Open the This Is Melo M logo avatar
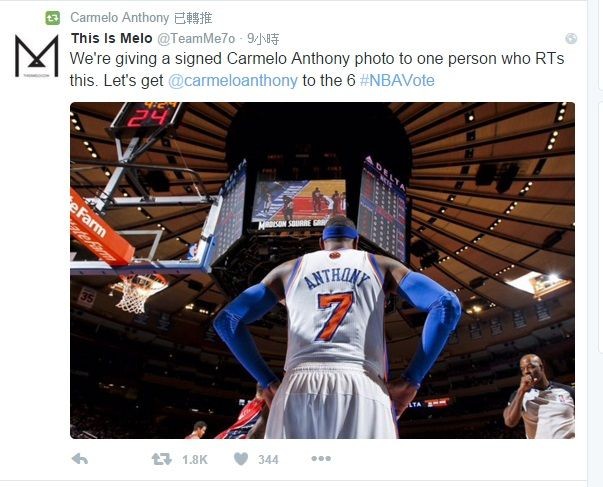This screenshot has height=487, width=603. coord(37,56)
